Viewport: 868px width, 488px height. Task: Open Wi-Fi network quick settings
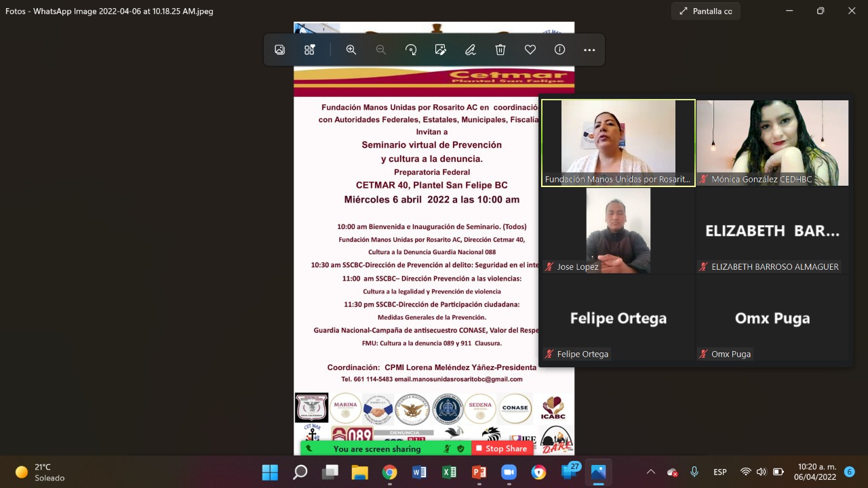[746, 472]
